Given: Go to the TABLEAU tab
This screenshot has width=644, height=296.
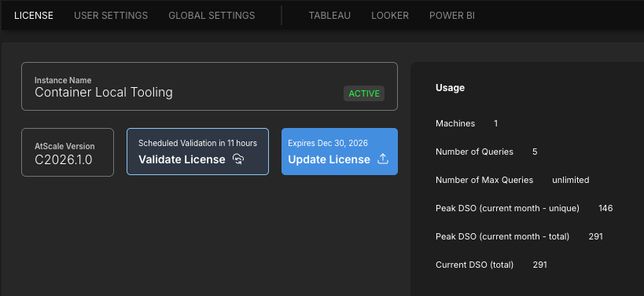Looking at the screenshot, I should (329, 16).
